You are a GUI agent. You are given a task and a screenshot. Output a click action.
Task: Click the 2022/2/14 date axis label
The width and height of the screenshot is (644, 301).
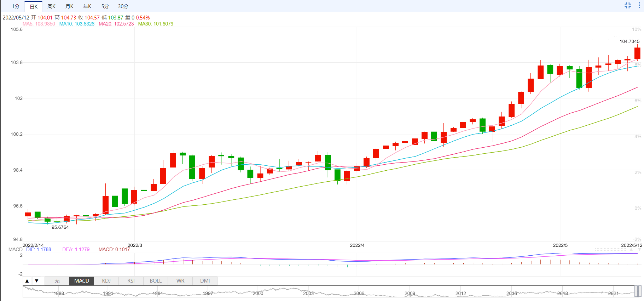(x=33, y=245)
